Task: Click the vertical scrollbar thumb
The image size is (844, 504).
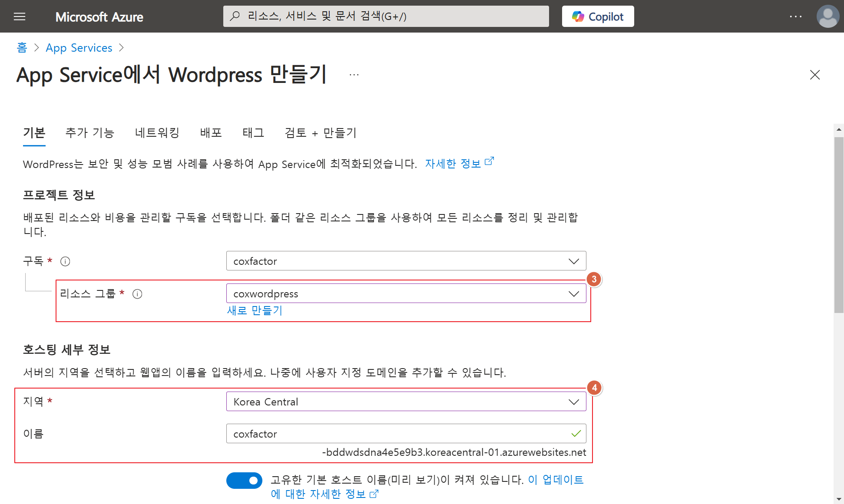Action: (839, 225)
